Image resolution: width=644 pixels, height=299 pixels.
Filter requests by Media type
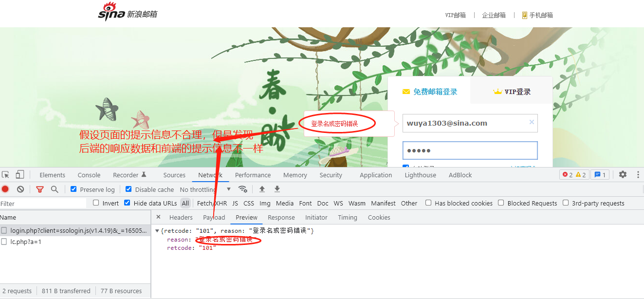click(285, 203)
